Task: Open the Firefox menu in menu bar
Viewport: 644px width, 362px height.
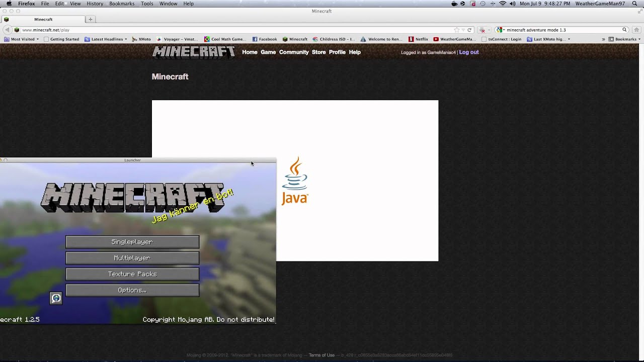Action: tap(27, 4)
